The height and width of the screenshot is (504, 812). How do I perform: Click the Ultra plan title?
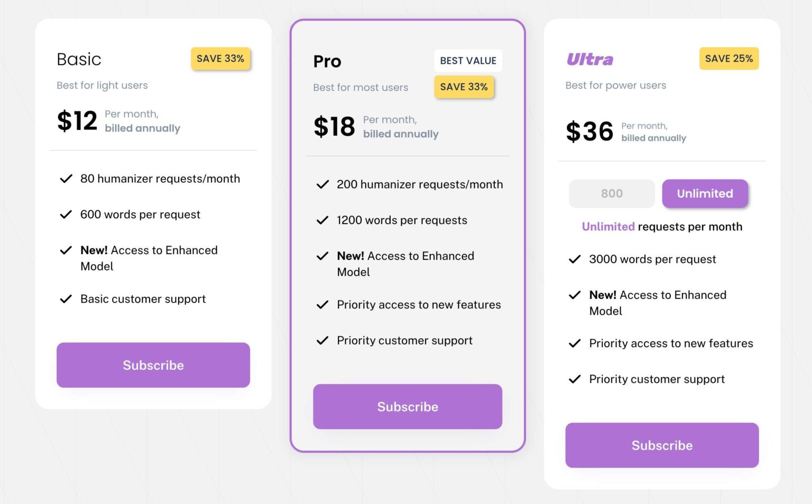[590, 60]
